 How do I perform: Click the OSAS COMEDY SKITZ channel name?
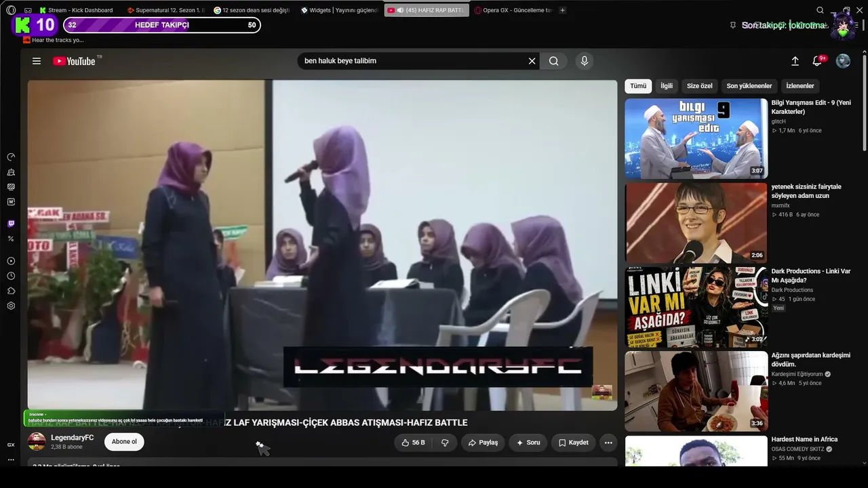797,449
